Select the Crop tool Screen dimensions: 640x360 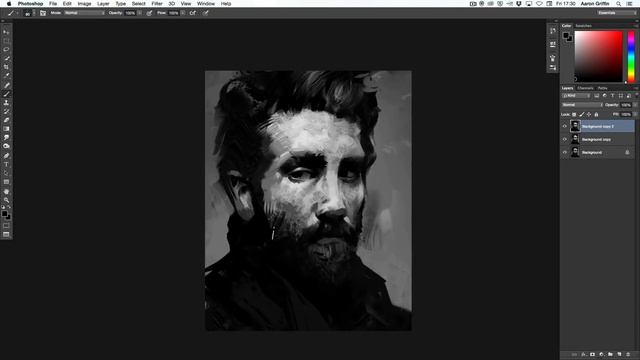point(6,67)
